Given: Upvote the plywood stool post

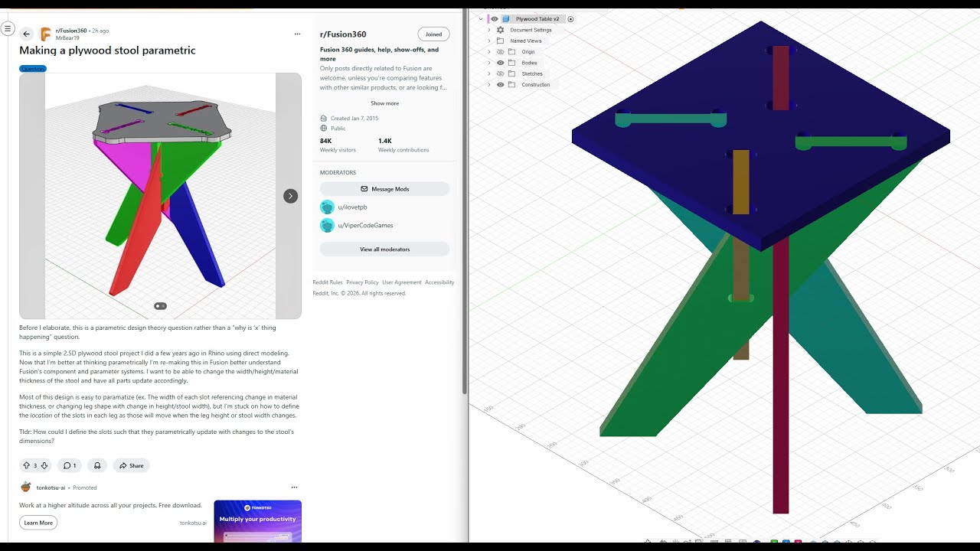Looking at the screenshot, I should click(27, 465).
